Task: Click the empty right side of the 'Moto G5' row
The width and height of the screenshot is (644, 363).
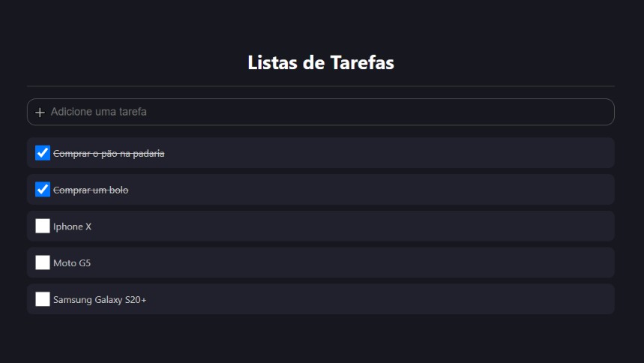Action: pyautogui.click(x=450, y=263)
